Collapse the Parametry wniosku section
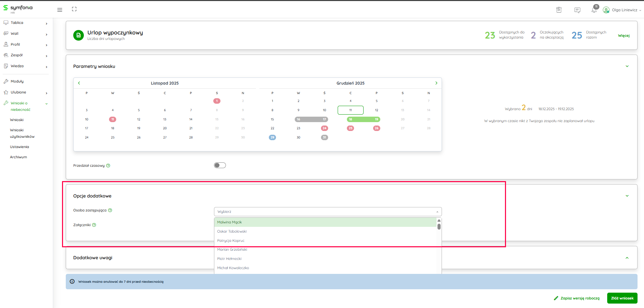This screenshot has width=644, height=308. [x=627, y=66]
